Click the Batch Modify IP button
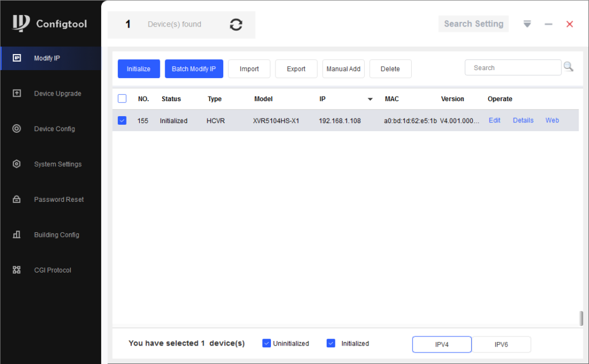 point(194,69)
